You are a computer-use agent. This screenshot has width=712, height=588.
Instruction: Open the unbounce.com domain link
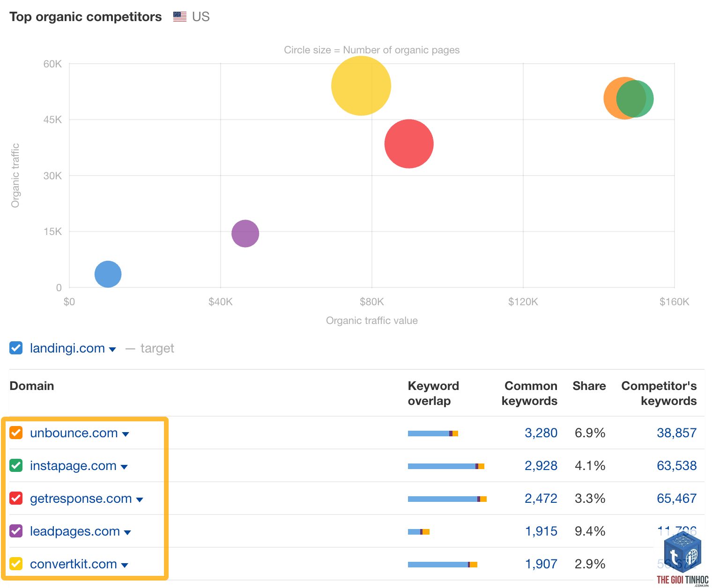coord(74,433)
